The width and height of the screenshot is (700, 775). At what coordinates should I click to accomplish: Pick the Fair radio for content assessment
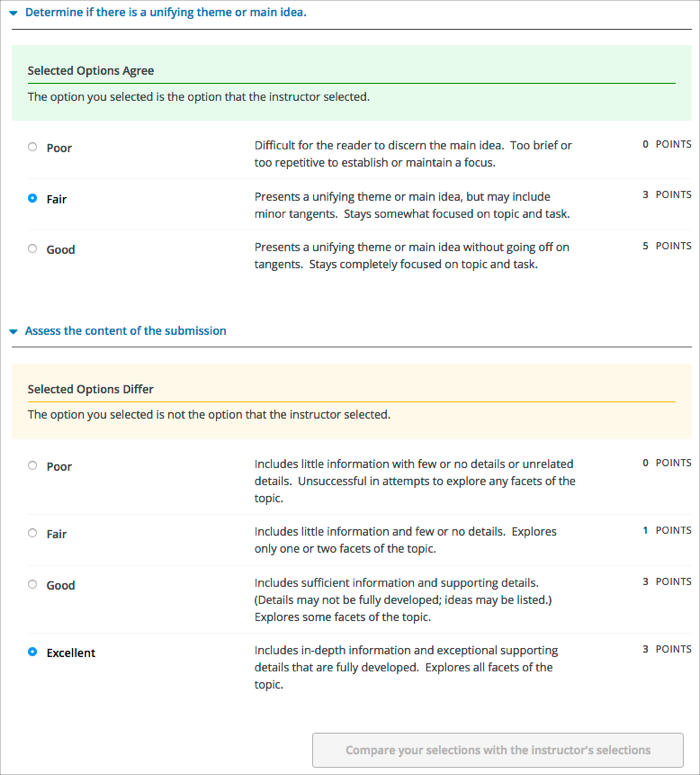pyautogui.click(x=33, y=534)
